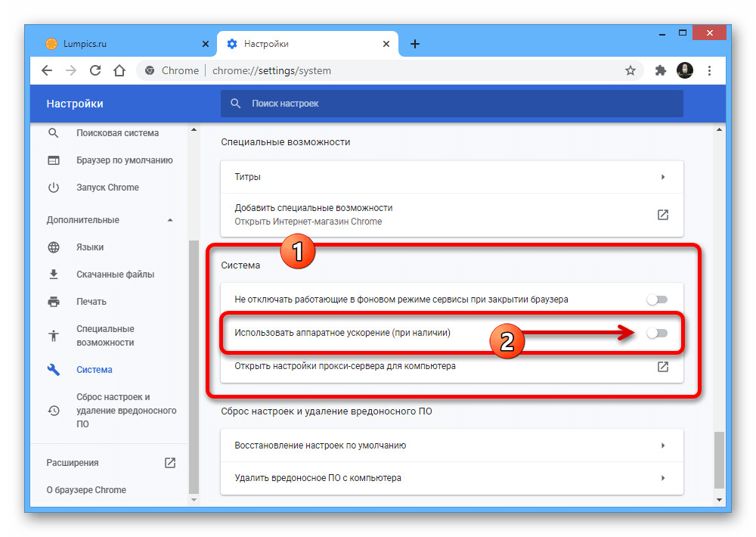Viewport: 756px width, 537px height.
Task: Click the accessibility figure icon in sidebar
Action: pyautogui.click(x=54, y=335)
